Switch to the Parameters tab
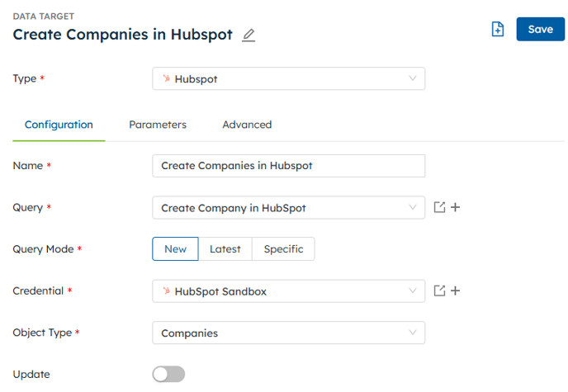Viewport: 568px width, 392px height. (x=158, y=125)
